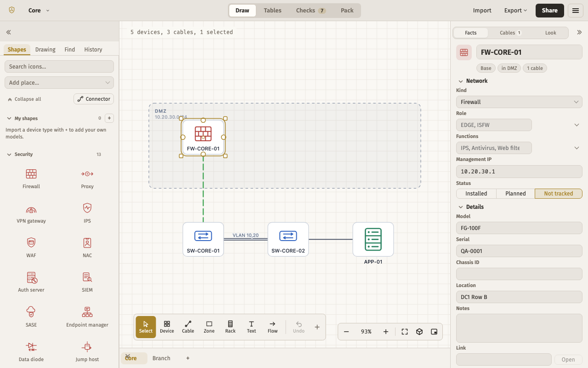Expand the Role dropdown arrow
Screen dimensions: 588x368
tap(577, 125)
